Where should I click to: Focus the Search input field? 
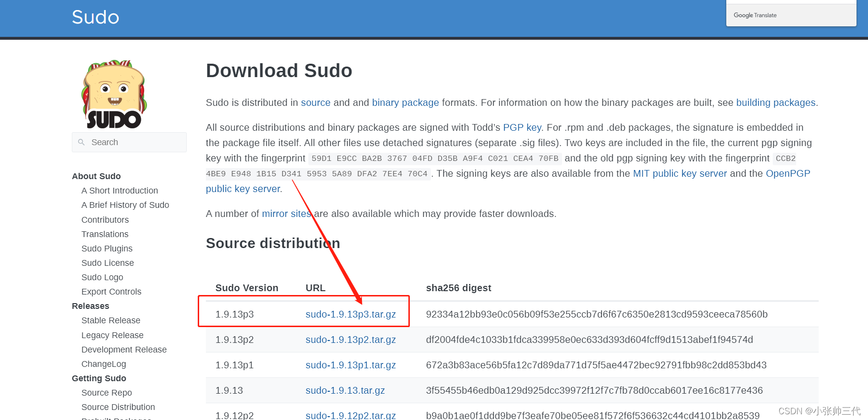129,142
